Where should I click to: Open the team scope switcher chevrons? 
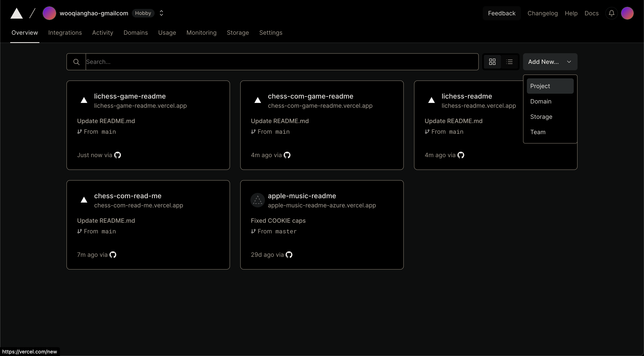(x=161, y=13)
